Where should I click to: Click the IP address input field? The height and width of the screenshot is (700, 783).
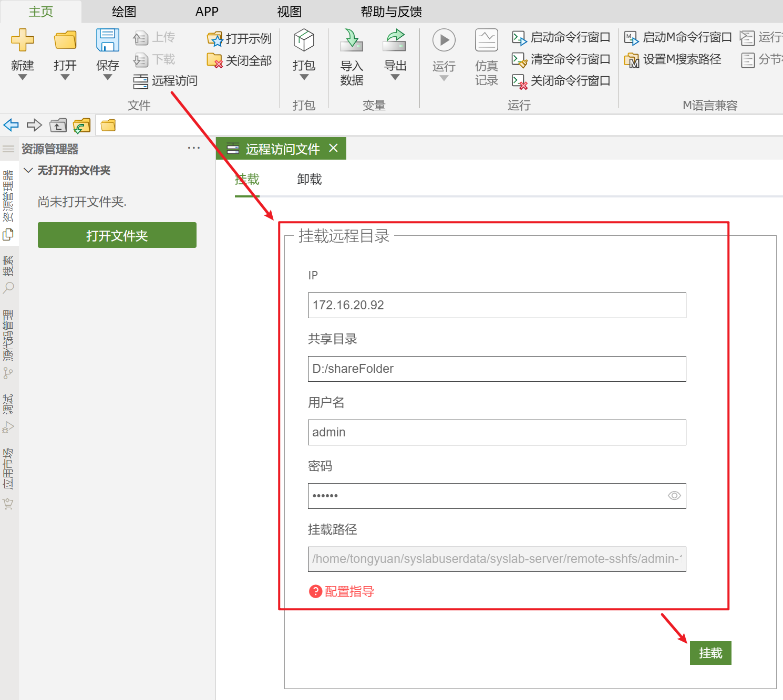point(497,305)
